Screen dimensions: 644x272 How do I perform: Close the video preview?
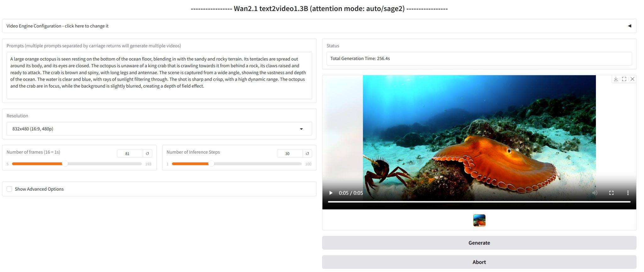(x=632, y=79)
